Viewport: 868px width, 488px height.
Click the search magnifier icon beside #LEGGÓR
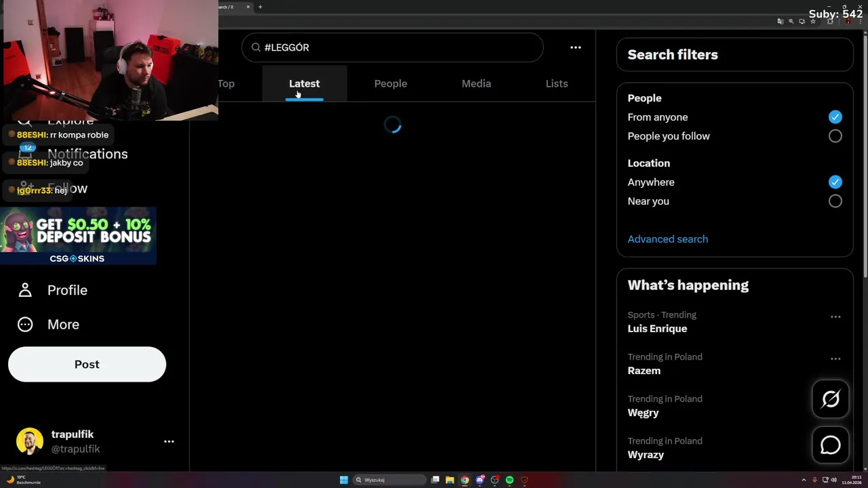[256, 47]
